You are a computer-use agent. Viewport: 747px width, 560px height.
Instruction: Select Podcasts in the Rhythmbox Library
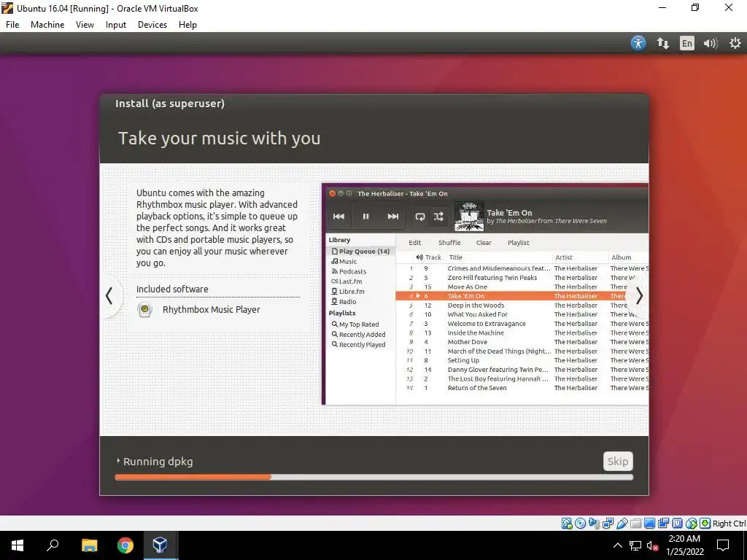(349, 271)
